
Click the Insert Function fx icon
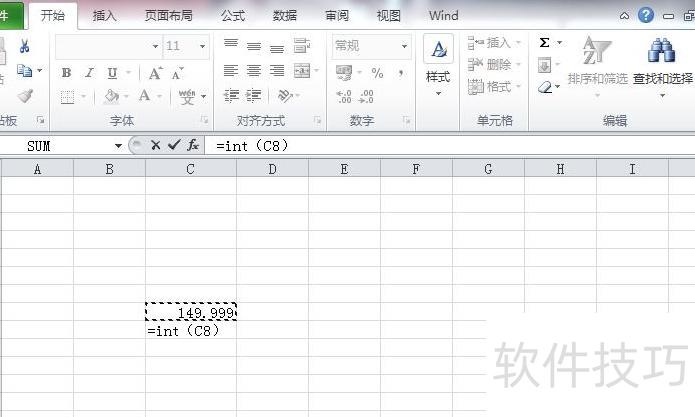click(x=193, y=145)
